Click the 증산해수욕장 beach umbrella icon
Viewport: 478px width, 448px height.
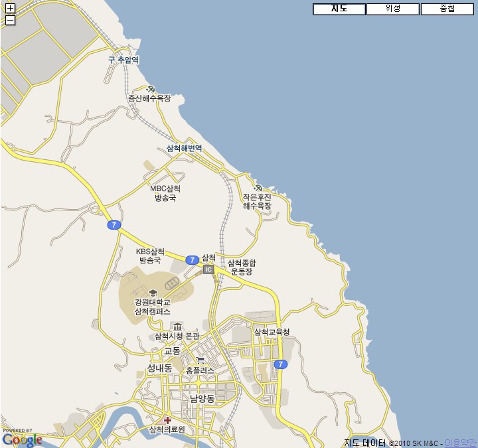coord(150,90)
